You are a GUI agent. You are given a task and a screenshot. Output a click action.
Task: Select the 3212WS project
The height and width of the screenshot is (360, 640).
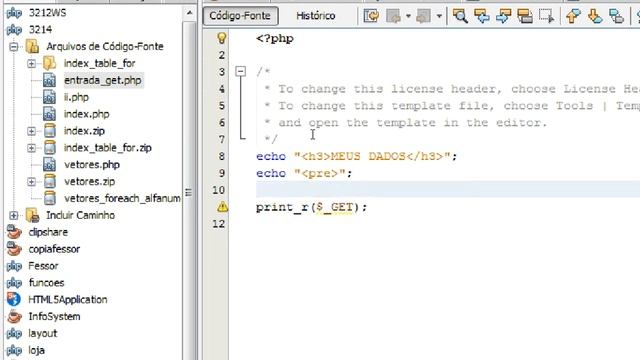47,13
